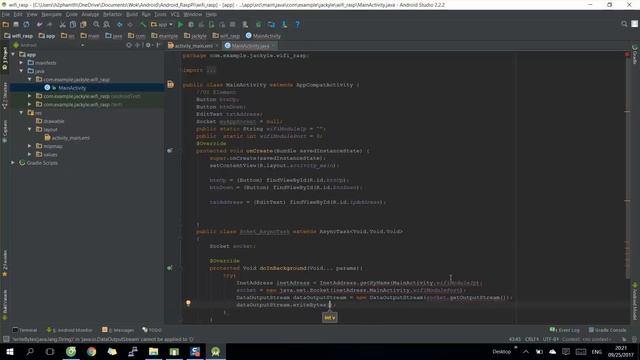Switch to the MainActivity.java editor tab
Screen dimensions: 640x360
click(x=250, y=46)
